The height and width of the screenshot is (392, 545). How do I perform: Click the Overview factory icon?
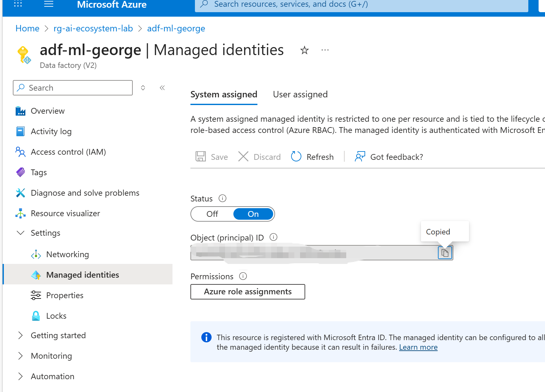(x=21, y=111)
